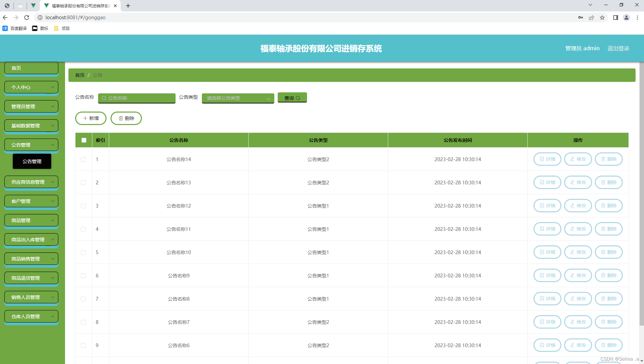
Task: Click 修改 for 公告名称12
Action: coord(578,206)
